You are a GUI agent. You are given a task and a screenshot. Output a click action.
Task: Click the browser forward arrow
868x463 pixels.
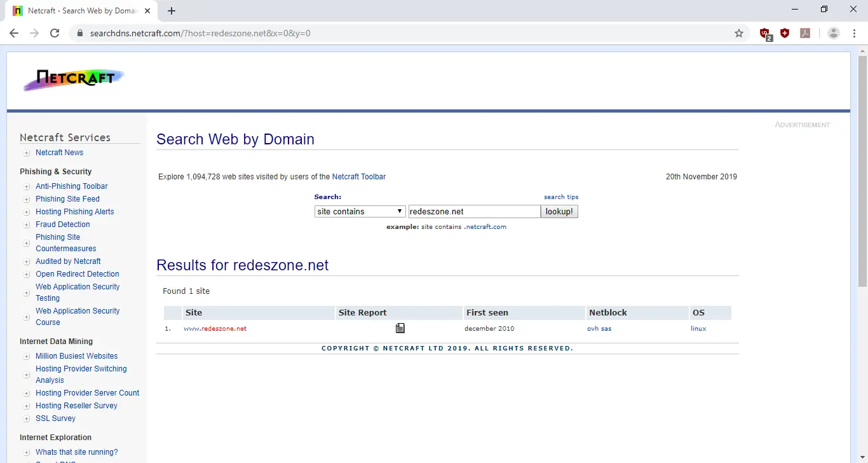34,33
